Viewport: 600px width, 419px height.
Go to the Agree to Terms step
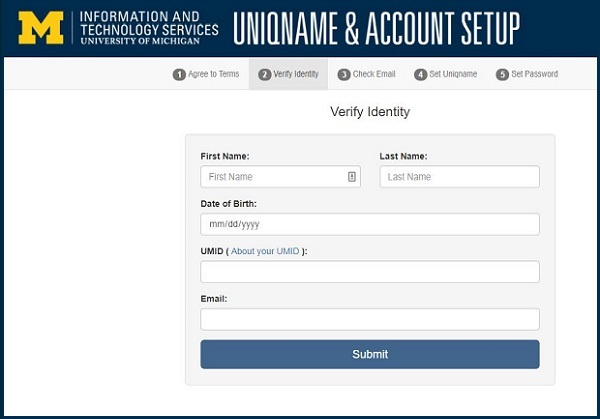coord(206,74)
